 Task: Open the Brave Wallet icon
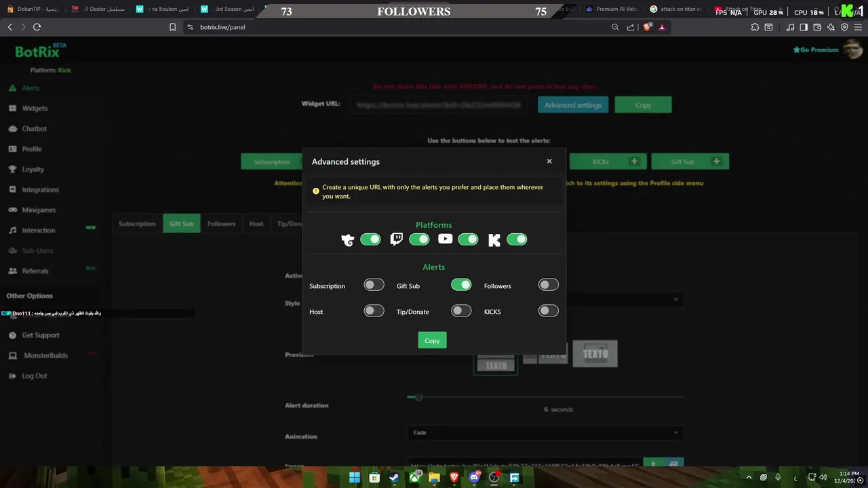coord(817,27)
